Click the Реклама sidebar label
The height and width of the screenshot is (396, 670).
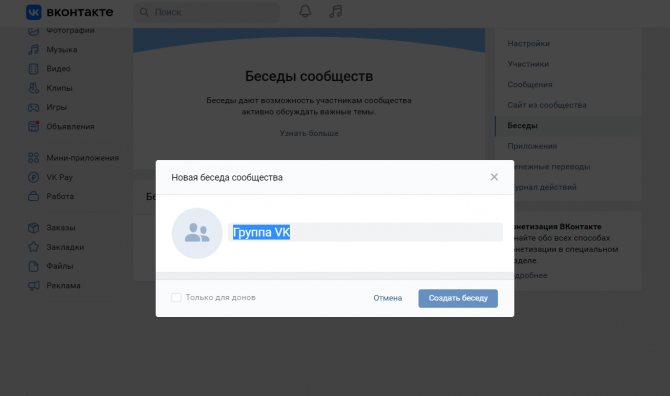[63, 285]
